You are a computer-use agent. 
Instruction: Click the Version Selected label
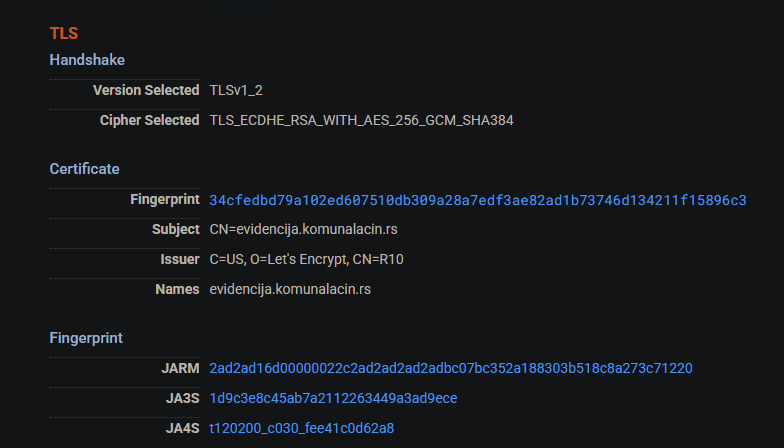(146, 90)
